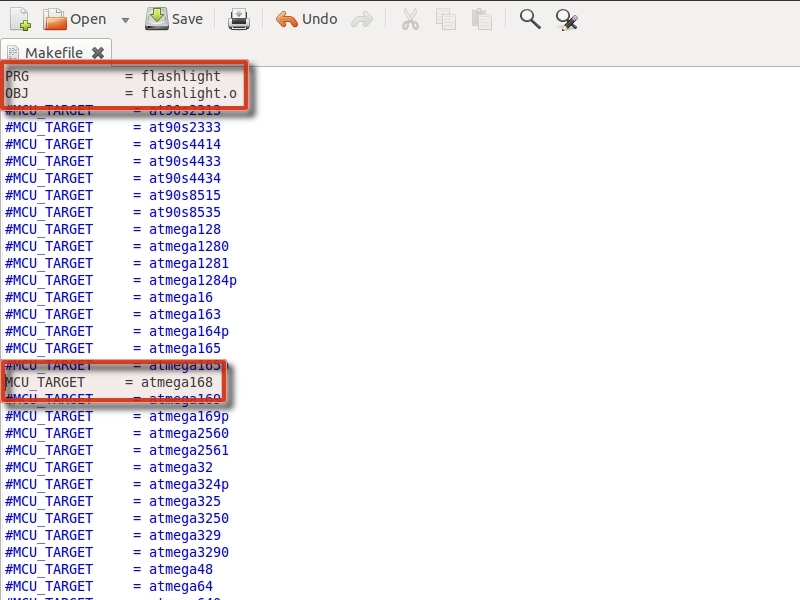Click the Open file button

click(x=74, y=19)
